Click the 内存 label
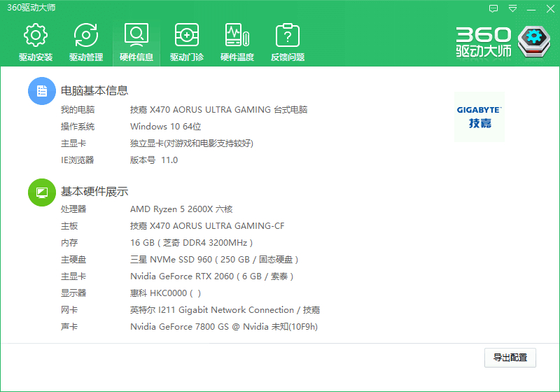The height and width of the screenshot is (392, 560). 69,243
